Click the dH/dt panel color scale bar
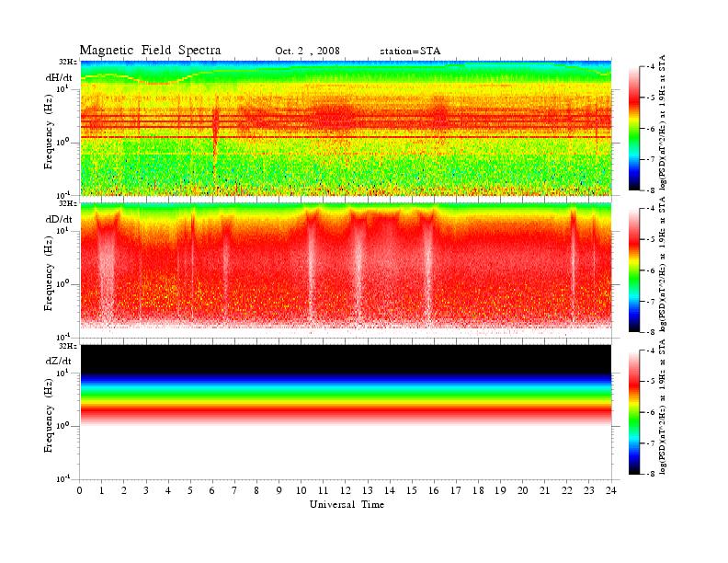 [x=633, y=129]
